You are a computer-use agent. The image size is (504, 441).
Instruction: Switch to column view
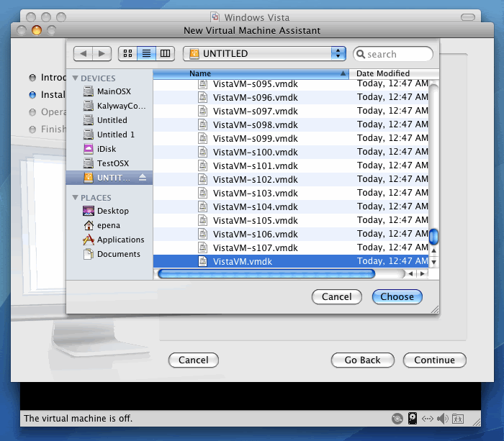click(x=165, y=53)
